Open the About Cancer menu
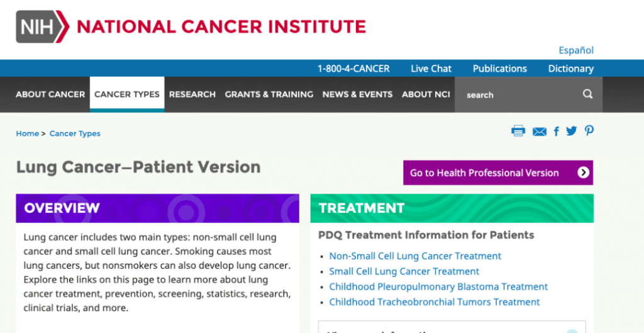 click(50, 94)
